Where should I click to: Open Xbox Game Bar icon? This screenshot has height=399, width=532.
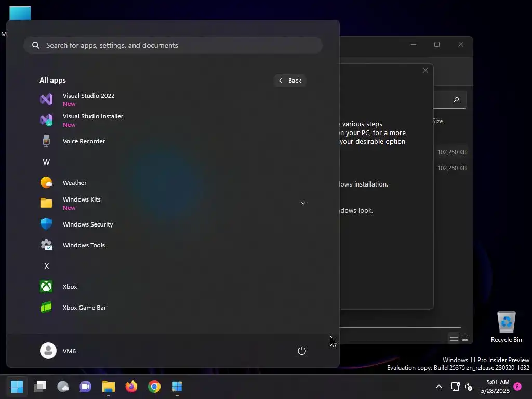tap(46, 308)
